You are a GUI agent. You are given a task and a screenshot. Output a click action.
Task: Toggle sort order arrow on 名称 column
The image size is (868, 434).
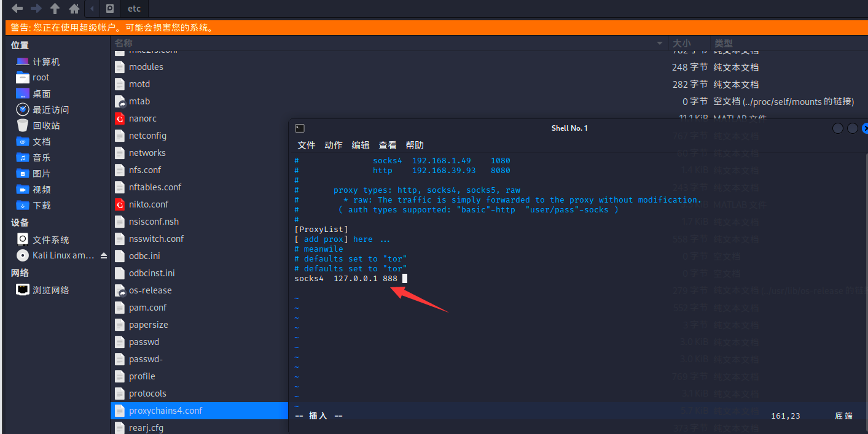coord(660,44)
